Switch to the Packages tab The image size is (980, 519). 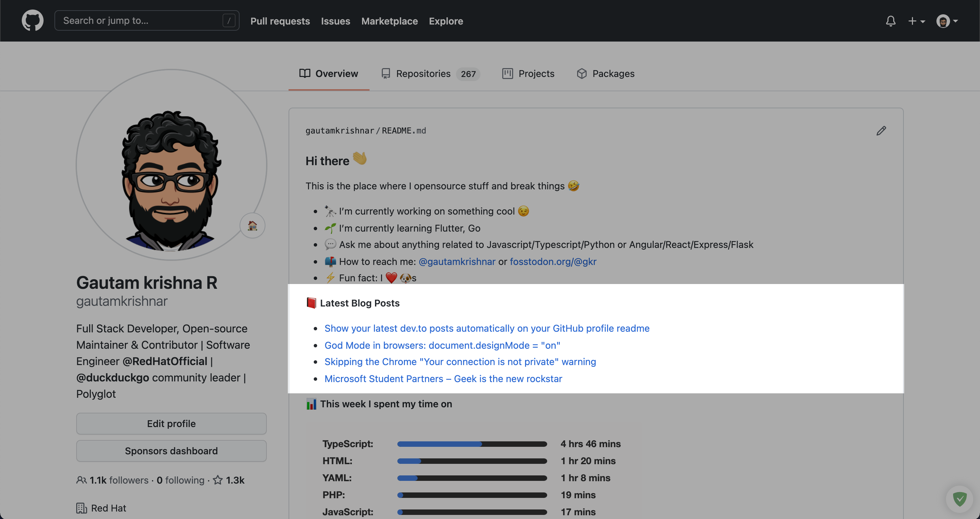point(606,74)
